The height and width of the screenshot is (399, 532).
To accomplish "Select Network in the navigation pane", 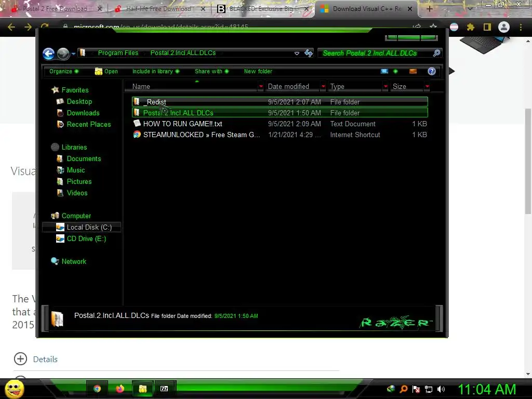I will tap(74, 262).
